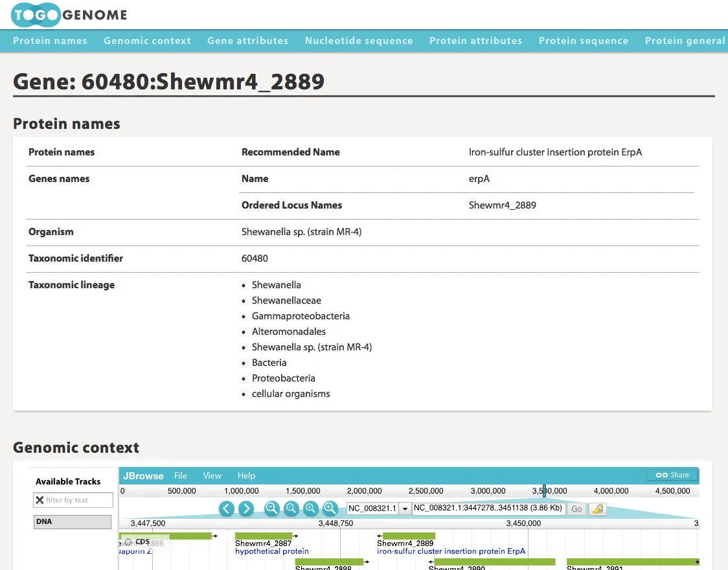Go to the TogoGenome logo home
The image size is (728, 570).
(69, 15)
